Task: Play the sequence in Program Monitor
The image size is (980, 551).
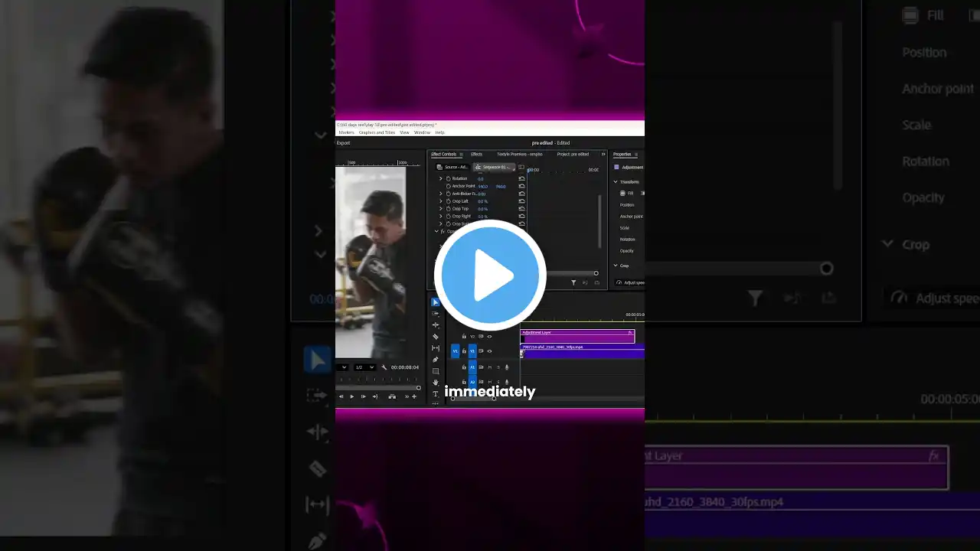Action: pyautogui.click(x=352, y=396)
